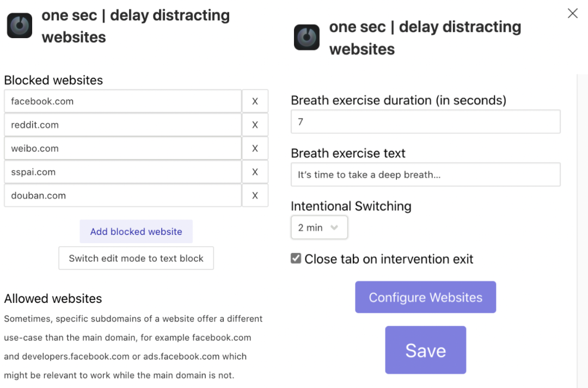This screenshot has height=388, width=588.
Task: Click the one sec logo in right panel
Action: 307,38
